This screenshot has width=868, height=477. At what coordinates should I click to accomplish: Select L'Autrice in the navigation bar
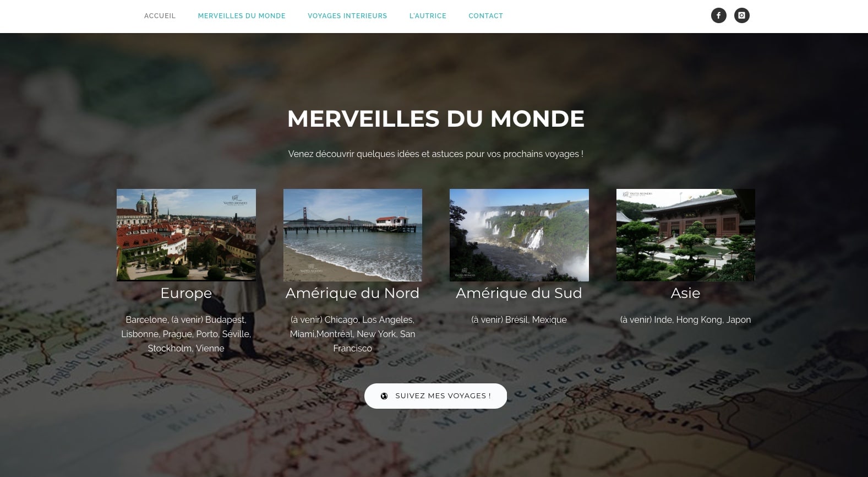[428, 16]
